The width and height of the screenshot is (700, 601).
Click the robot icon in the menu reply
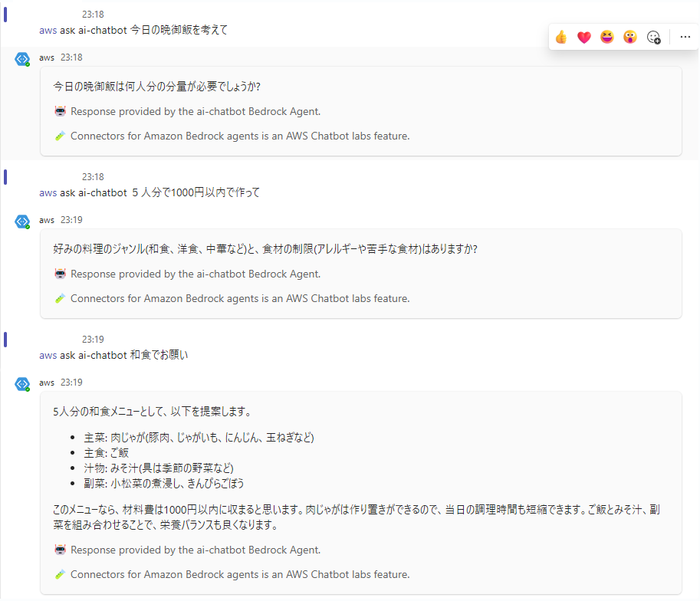click(x=61, y=550)
